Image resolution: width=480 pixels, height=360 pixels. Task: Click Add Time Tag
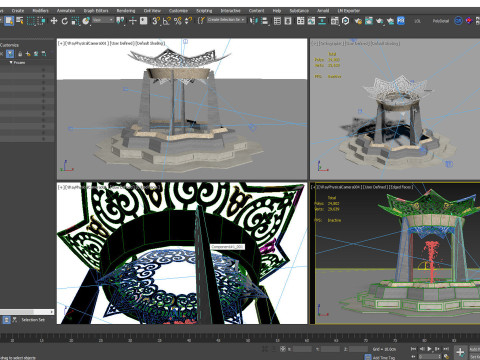coord(384,358)
